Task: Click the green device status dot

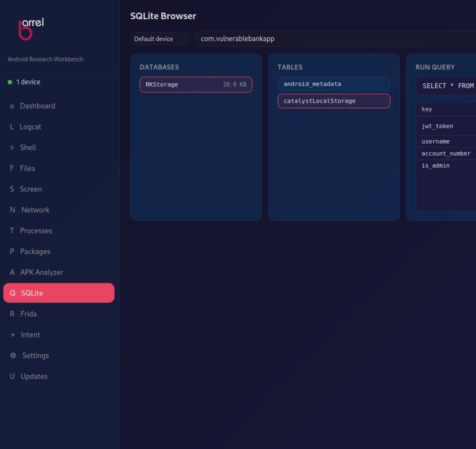Action: pyautogui.click(x=10, y=82)
